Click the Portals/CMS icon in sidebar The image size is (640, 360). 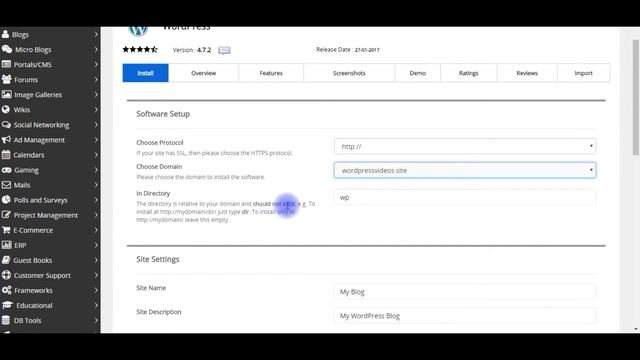point(6,64)
